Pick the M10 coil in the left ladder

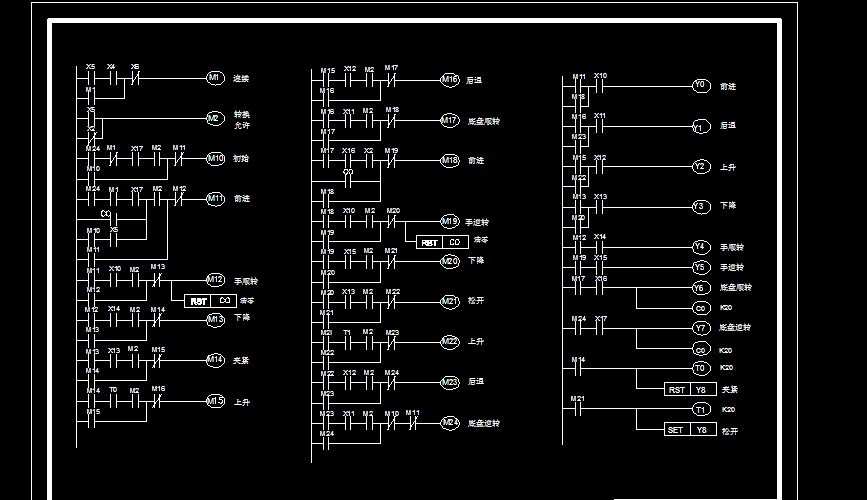(216, 159)
